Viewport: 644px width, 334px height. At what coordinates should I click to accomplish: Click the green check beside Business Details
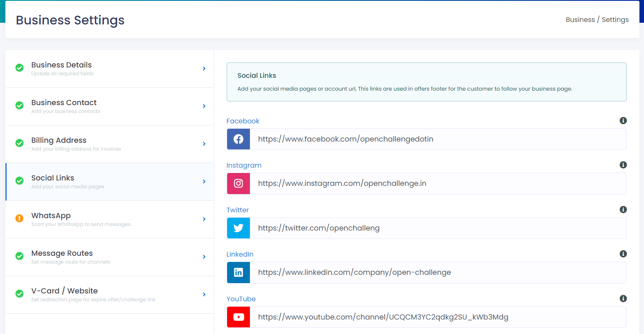(x=19, y=67)
